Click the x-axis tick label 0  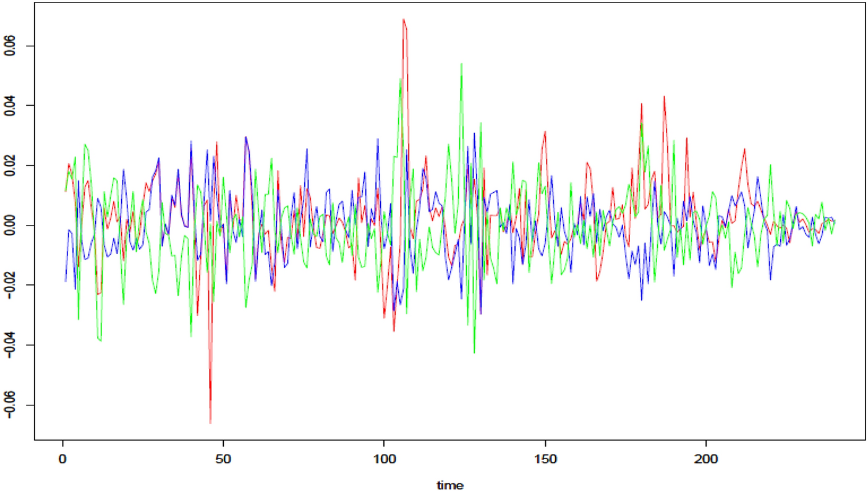click(62, 460)
